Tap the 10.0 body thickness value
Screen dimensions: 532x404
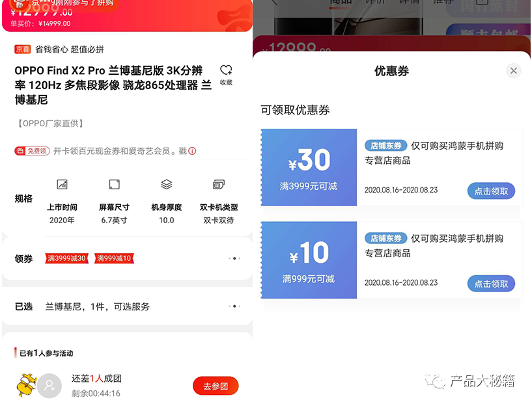167,221
